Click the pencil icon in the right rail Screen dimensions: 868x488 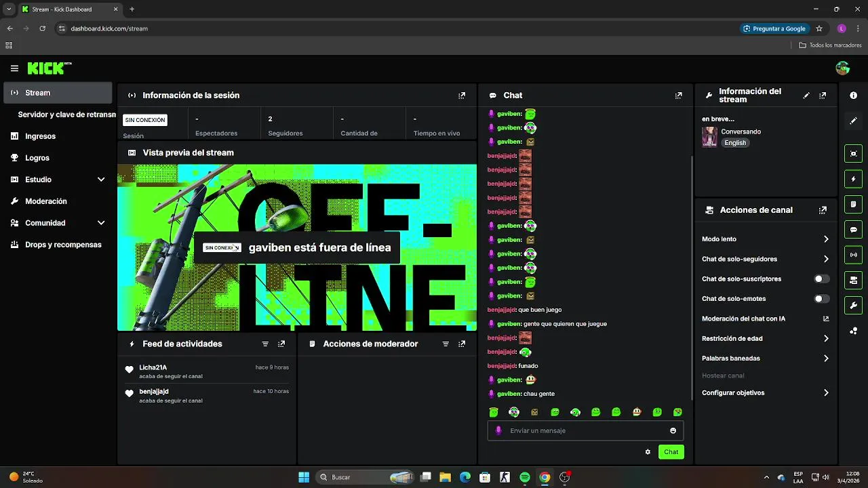click(854, 121)
